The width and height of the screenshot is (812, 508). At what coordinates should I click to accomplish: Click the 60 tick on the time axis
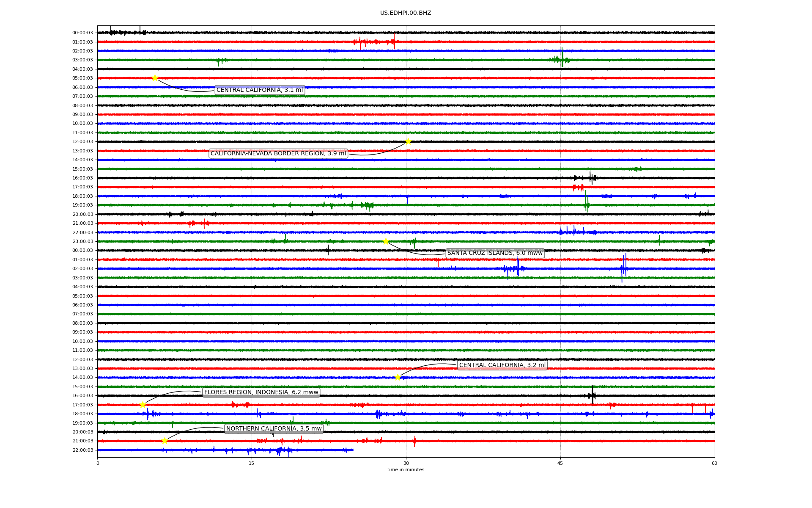pyautogui.click(x=714, y=463)
